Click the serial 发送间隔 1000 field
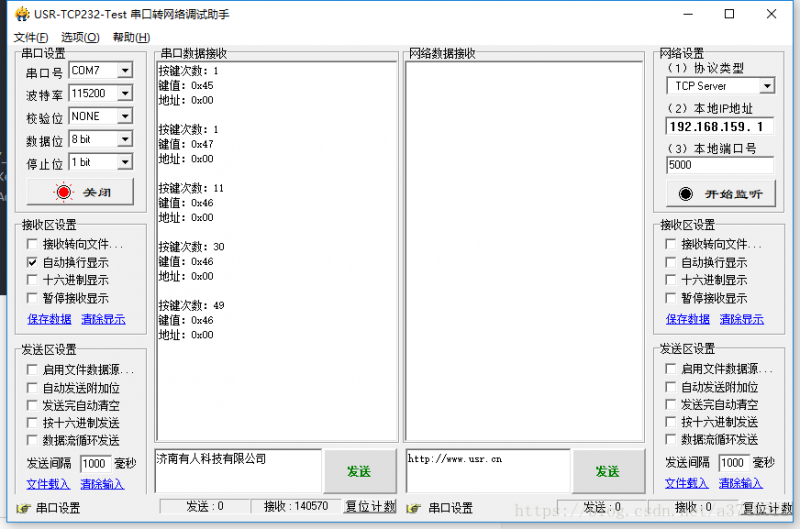 pyautogui.click(x=95, y=464)
